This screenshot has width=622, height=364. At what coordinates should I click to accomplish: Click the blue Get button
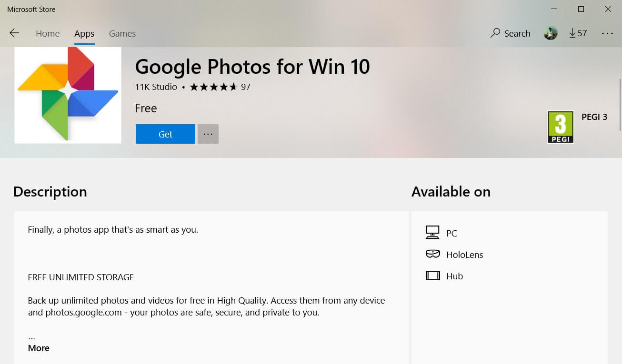pos(165,134)
